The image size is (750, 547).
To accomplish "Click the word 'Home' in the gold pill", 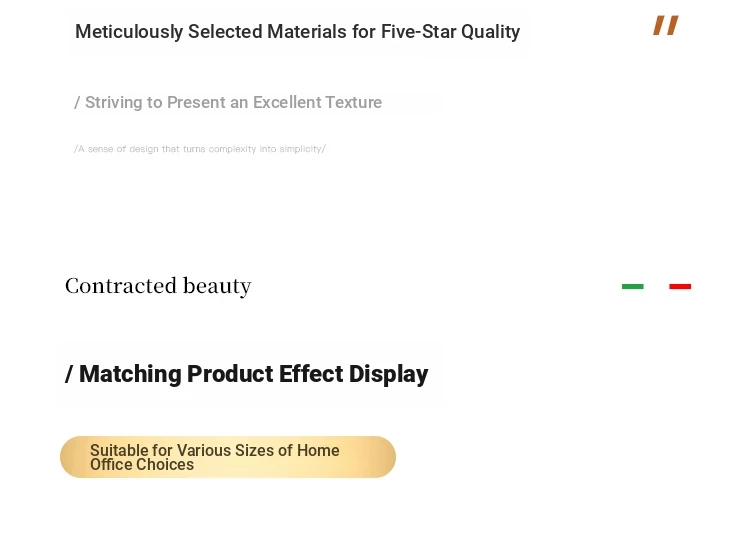I will pos(318,450).
